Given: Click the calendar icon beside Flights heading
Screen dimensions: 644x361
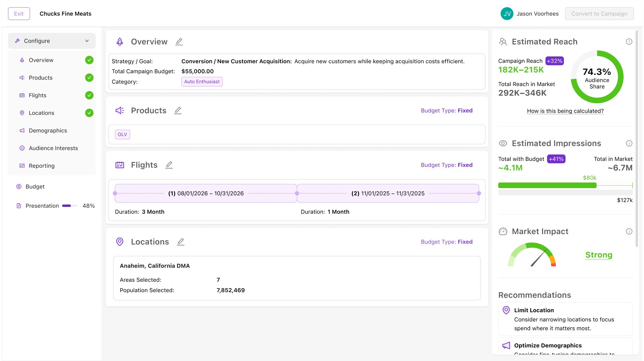Looking at the screenshot, I should [120, 165].
